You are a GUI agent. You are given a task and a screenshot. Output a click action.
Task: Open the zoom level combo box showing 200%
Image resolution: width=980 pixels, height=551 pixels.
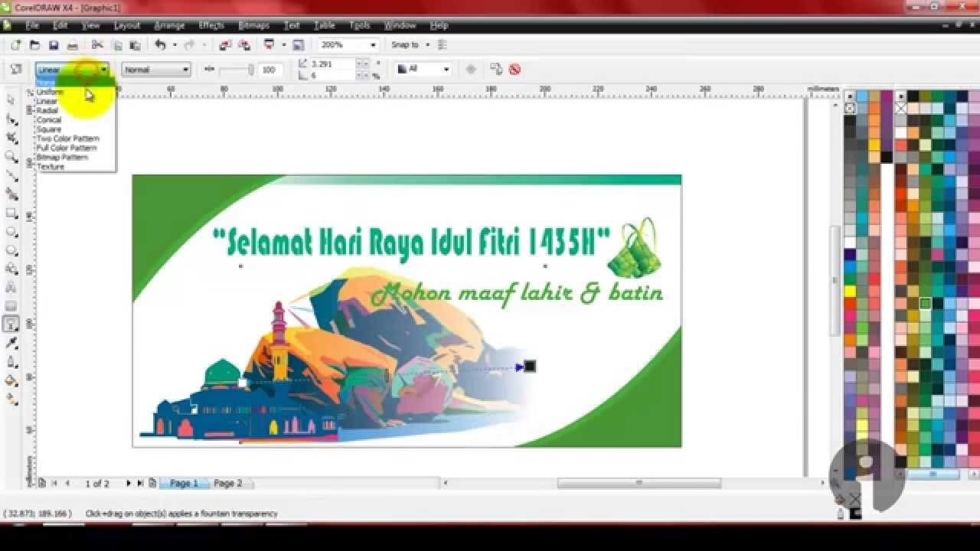point(373,44)
